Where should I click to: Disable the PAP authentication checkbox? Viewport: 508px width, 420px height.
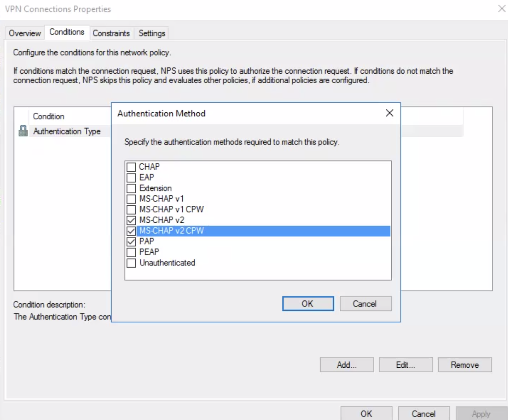(x=131, y=241)
